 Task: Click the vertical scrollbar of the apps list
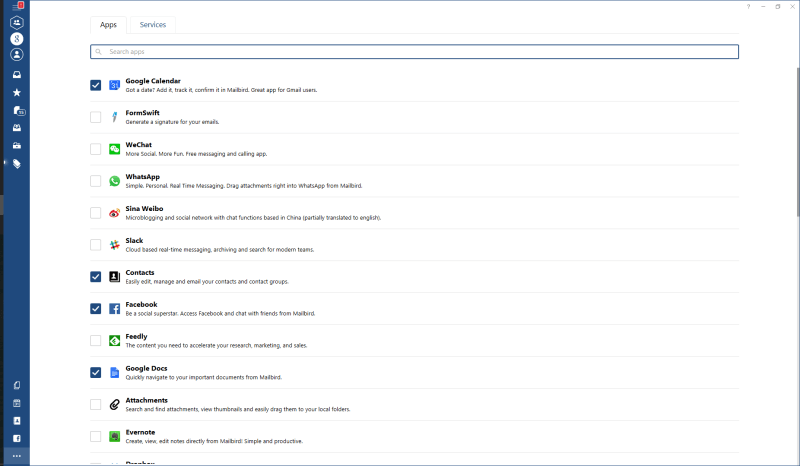pyautogui.click(x=797, y=141)
